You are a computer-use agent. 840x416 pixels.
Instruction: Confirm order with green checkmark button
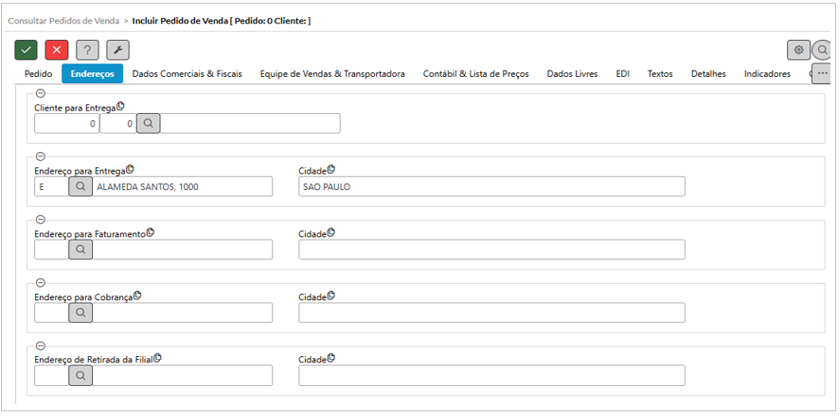click(x=26, y=50)
